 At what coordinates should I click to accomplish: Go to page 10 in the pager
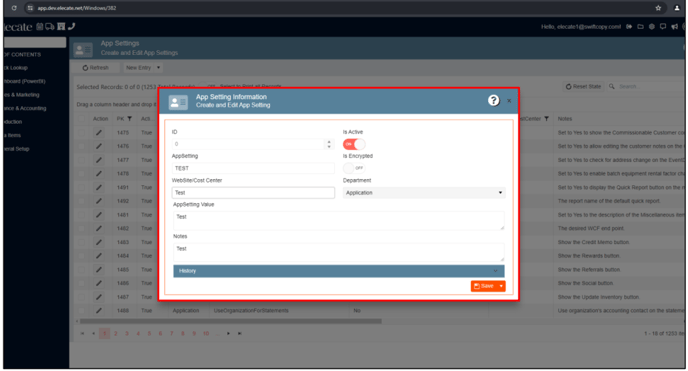point(206,334)
